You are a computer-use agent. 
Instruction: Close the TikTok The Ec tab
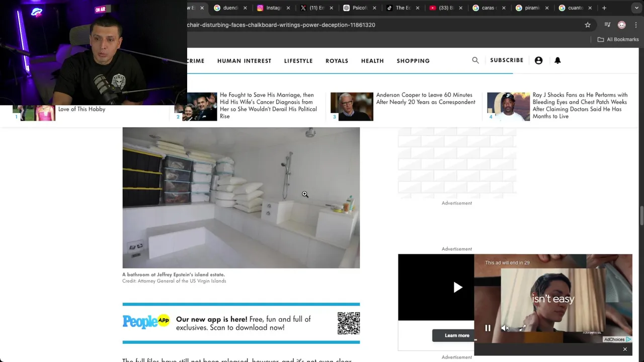pyautogui.click(x=418, y=8)
